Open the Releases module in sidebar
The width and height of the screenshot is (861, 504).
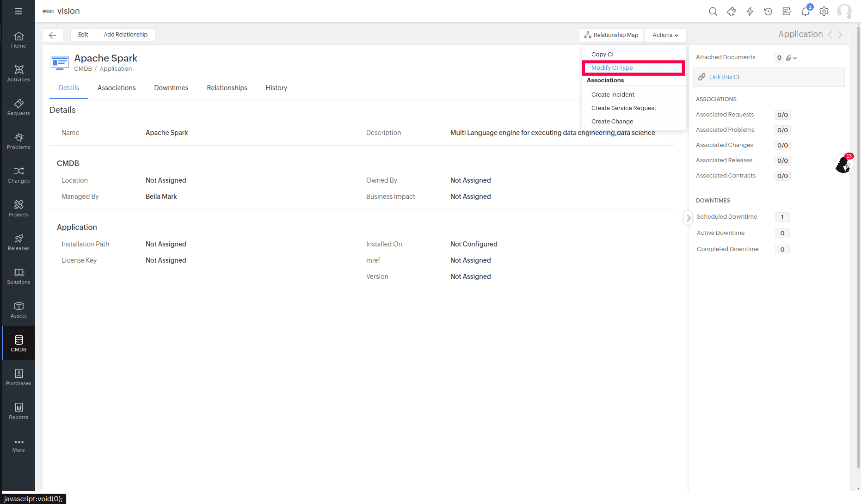(18, 242)
